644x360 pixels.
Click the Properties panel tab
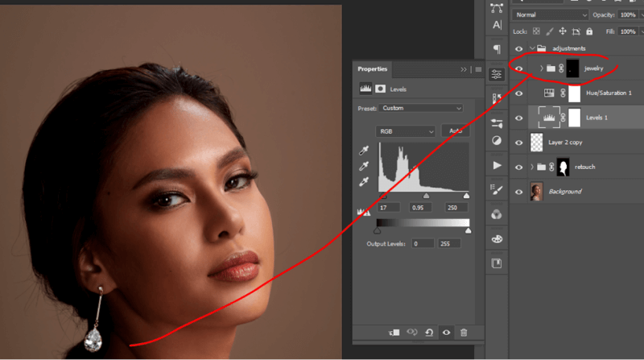coord(373,69)
